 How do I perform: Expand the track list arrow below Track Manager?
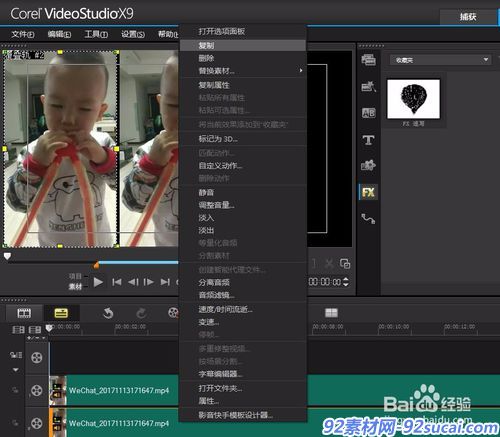(x=16, y=370)
